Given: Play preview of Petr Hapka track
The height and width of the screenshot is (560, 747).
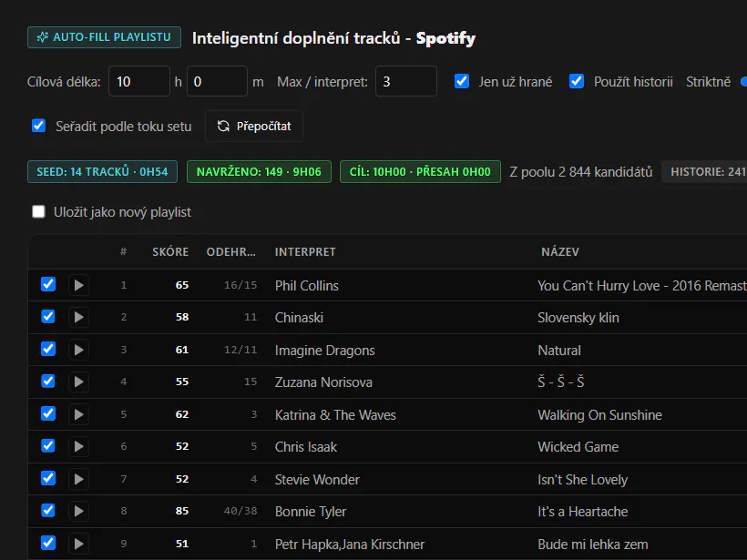Looking at the screenshot, I should (x=78, y=544).
